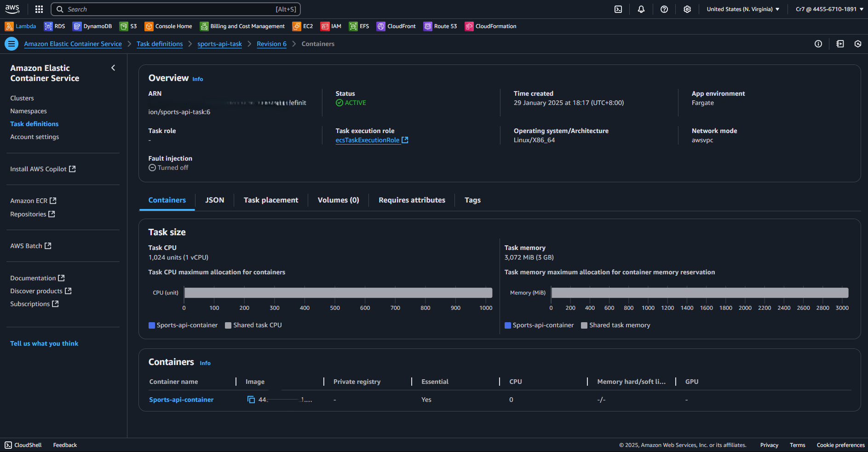
Task: Open the region selector United States (N. Virginia)
Action: coord(743,9)
